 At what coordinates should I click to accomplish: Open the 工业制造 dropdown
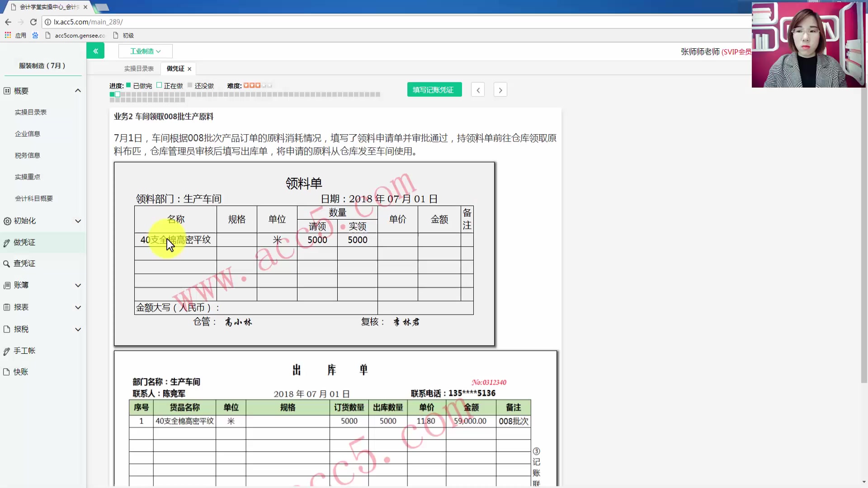click(x=146, y=51)
